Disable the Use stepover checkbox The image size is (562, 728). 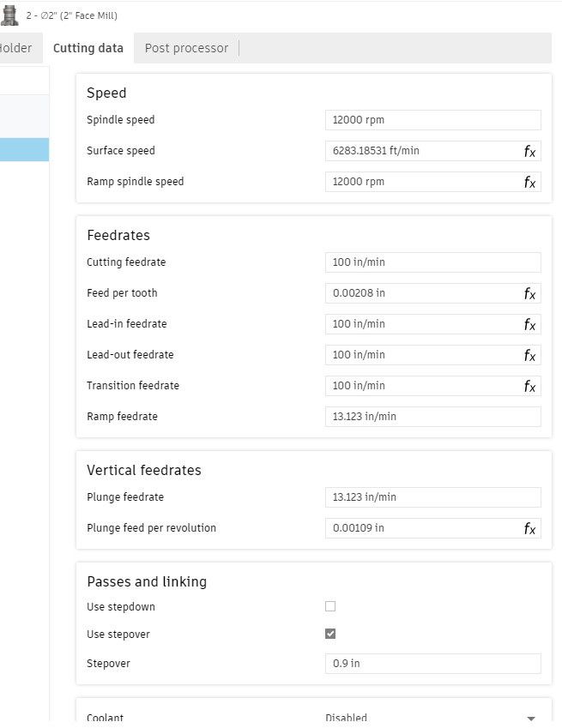[x=330, y=634]
